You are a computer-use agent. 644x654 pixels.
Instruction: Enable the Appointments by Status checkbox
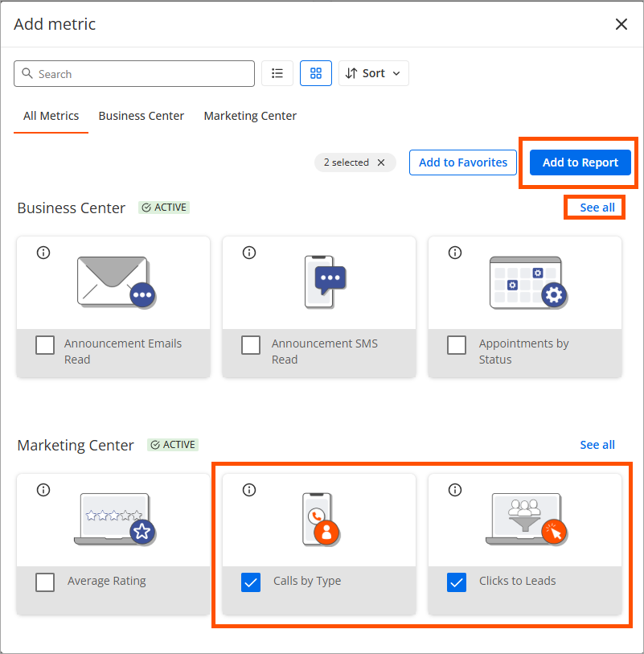point(457,345)
